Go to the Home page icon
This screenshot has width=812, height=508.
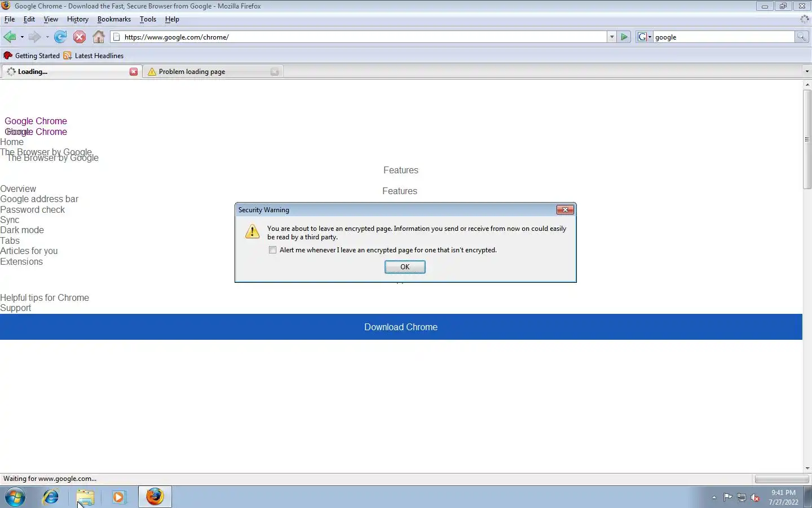pos(99,37)
